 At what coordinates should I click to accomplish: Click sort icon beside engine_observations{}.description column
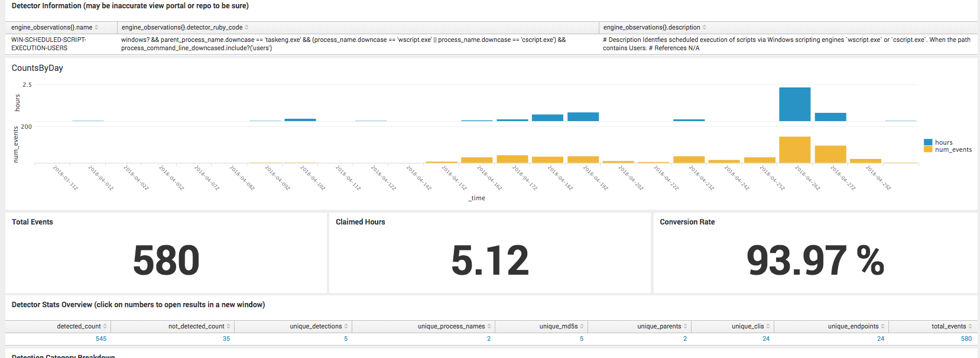tap(704, 28)
